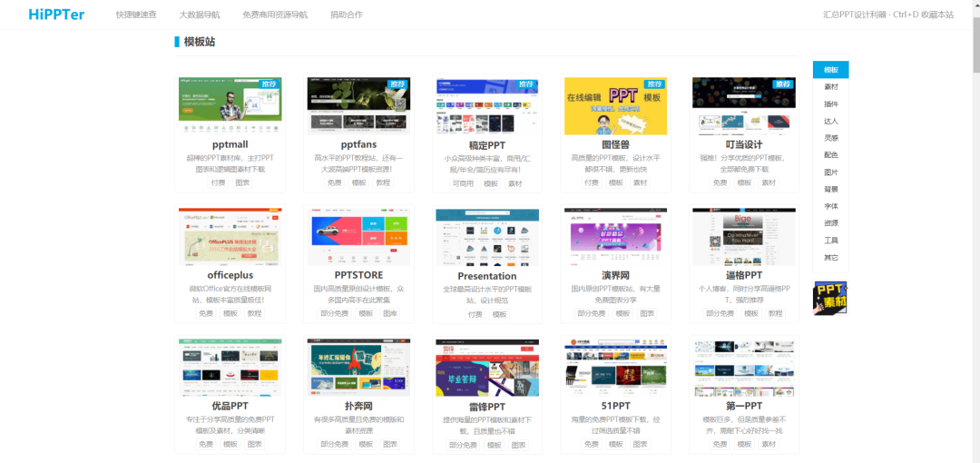The image size is (980, 463).
Task: Jump to 灵感 section in sidebar
Action: point(830,138)
